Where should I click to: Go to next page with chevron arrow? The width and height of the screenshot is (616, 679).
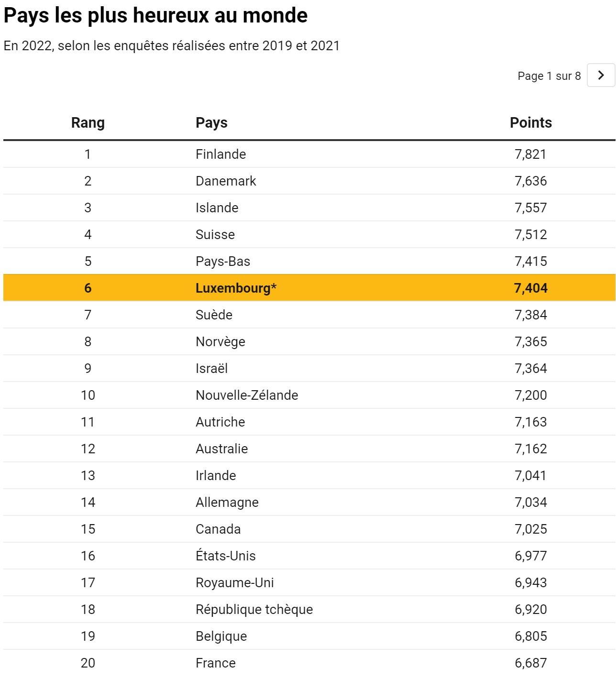point(601,75)
